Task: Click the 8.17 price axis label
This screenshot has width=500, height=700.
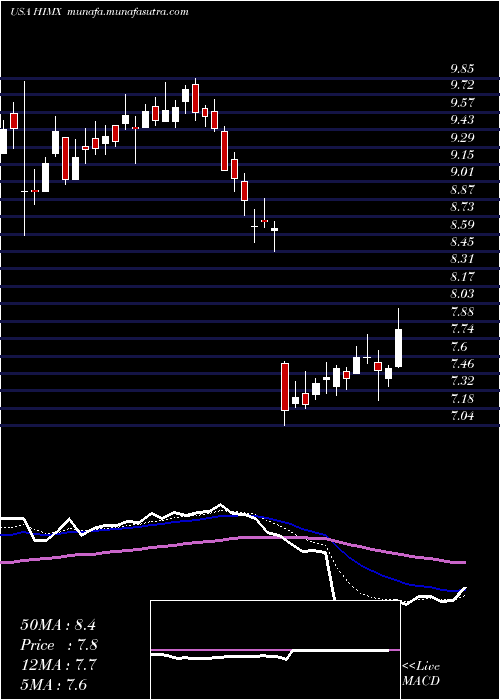Action: (462, 276)
